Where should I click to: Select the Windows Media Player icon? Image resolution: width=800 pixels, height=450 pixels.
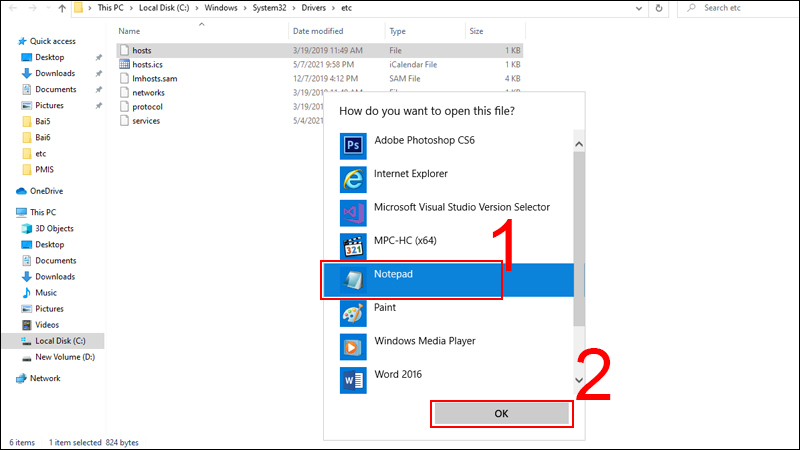click(x=353, y=347)
